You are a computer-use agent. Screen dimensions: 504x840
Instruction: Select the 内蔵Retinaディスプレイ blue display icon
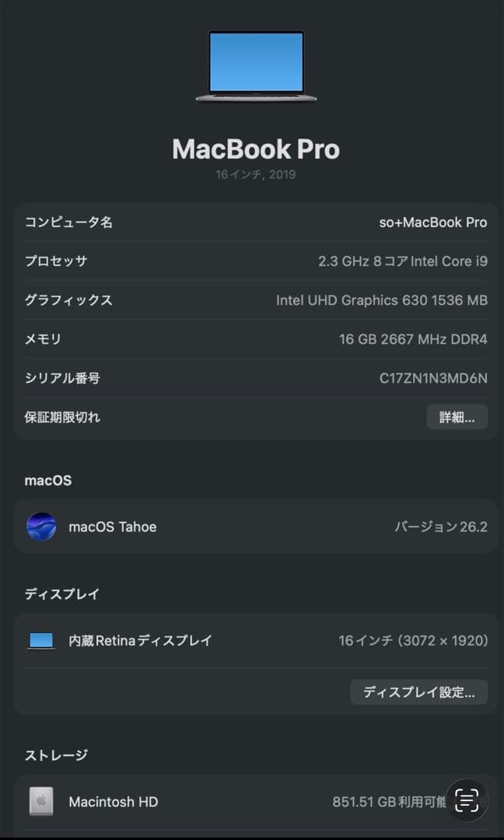click(40, 640)
